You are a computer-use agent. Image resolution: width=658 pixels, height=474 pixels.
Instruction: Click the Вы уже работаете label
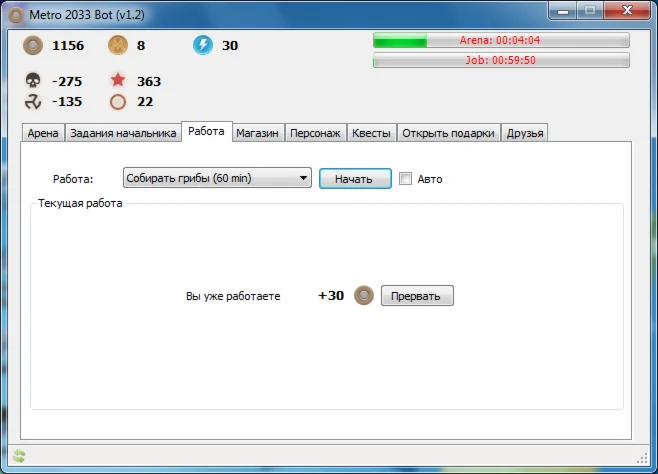(233, 296)
